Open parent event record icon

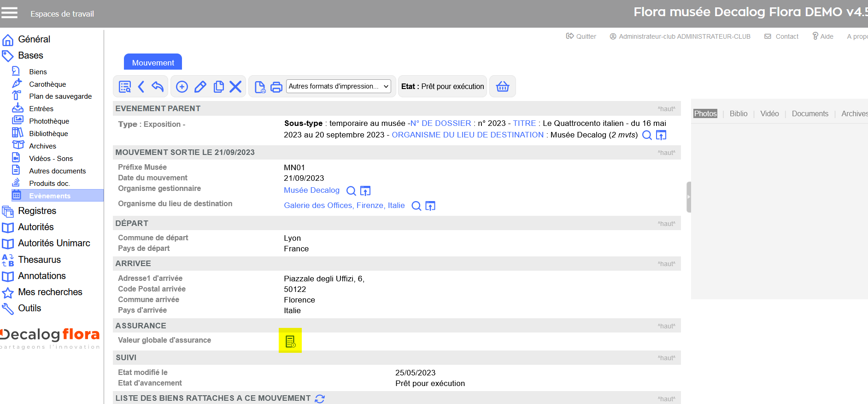(x=661, y=135)
